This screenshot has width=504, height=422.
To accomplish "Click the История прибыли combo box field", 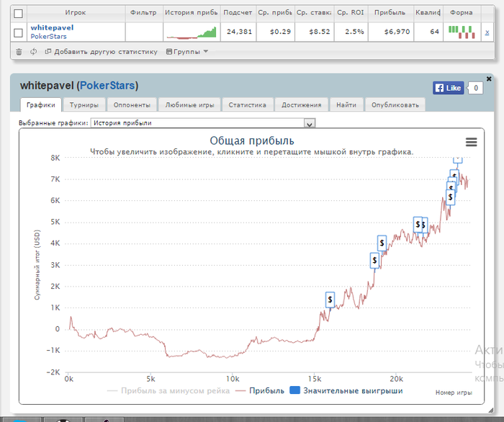I will tap(202, 123).
